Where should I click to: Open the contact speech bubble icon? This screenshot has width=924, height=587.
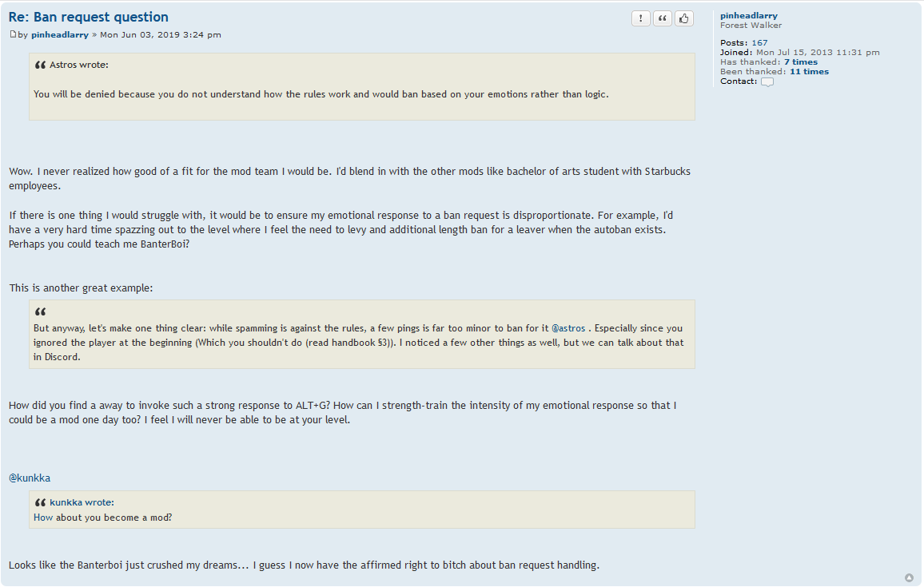(x=767, y=81)
